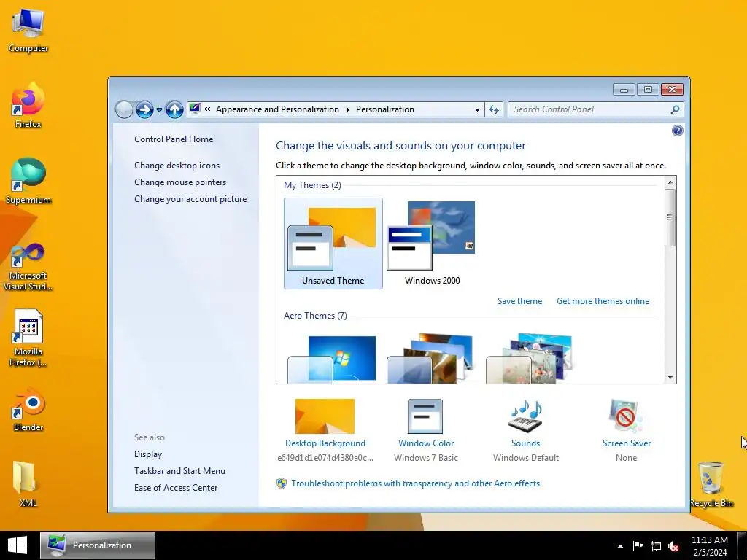Click the Forward navigation arrow
Image resolution: width=747 pixels, height=560 pixels.
coord(144,109)
